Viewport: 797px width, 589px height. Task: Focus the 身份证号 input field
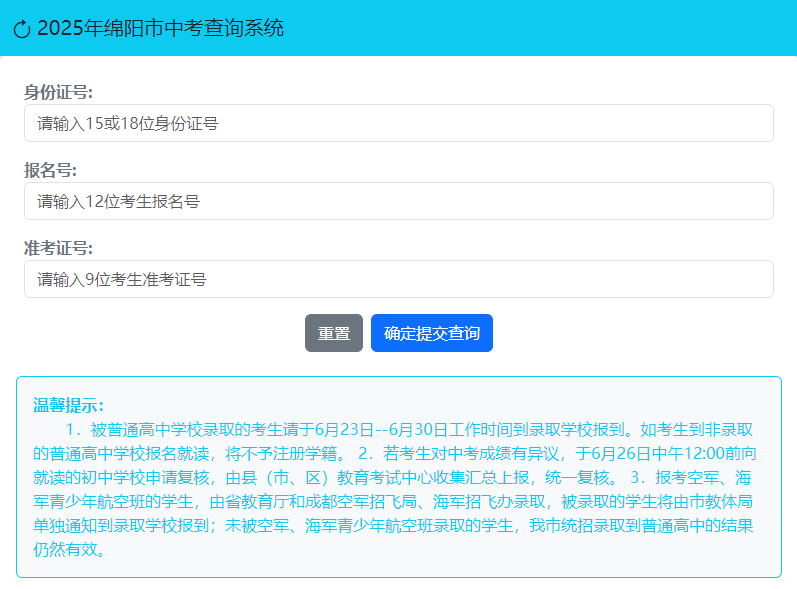tap(398, 123)
